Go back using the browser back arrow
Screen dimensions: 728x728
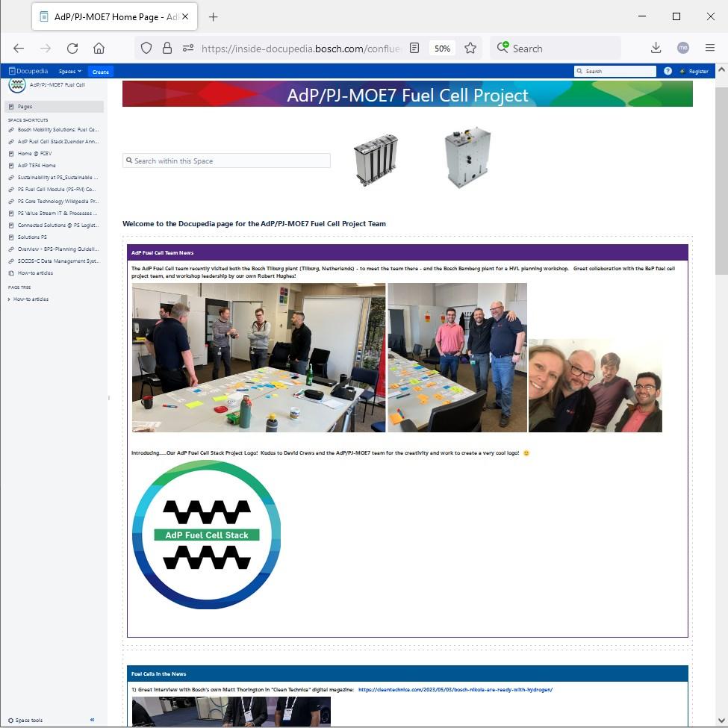coord(19,49)
